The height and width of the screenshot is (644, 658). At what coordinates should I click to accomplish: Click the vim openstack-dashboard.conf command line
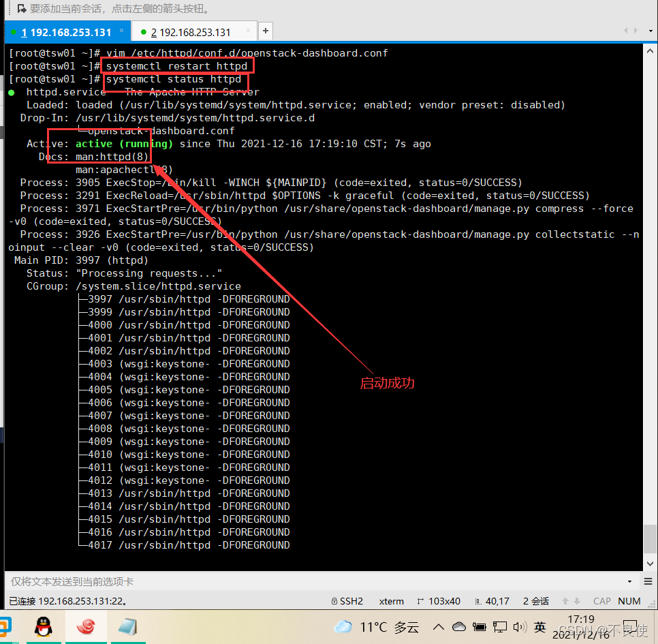[x=247, y=53]
